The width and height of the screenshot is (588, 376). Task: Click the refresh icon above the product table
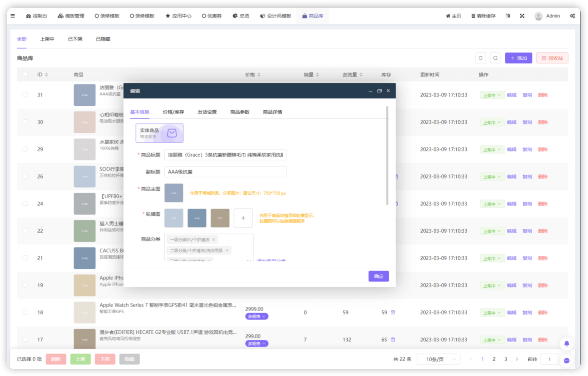pyautogui.click(x=480, y=58)
